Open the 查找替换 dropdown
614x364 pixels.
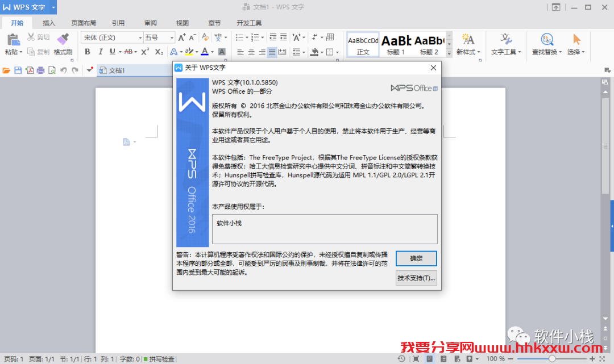coord(547,52)
